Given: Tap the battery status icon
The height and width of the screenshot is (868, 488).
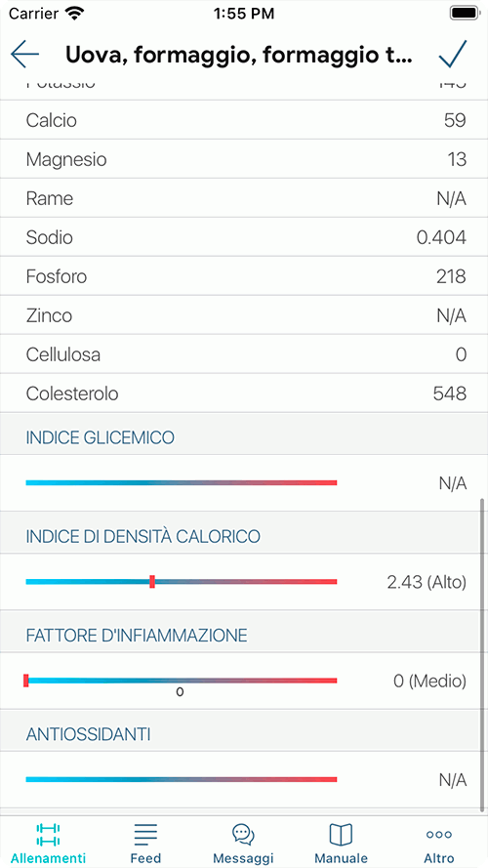Looking at the screenshot, I should 465,13.
